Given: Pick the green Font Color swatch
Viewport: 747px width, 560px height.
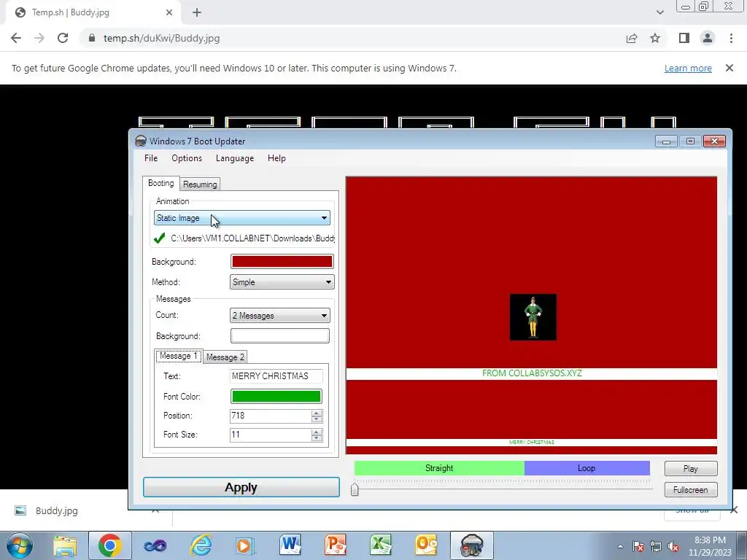Looking at the screenshot, I should coord(276,396).
